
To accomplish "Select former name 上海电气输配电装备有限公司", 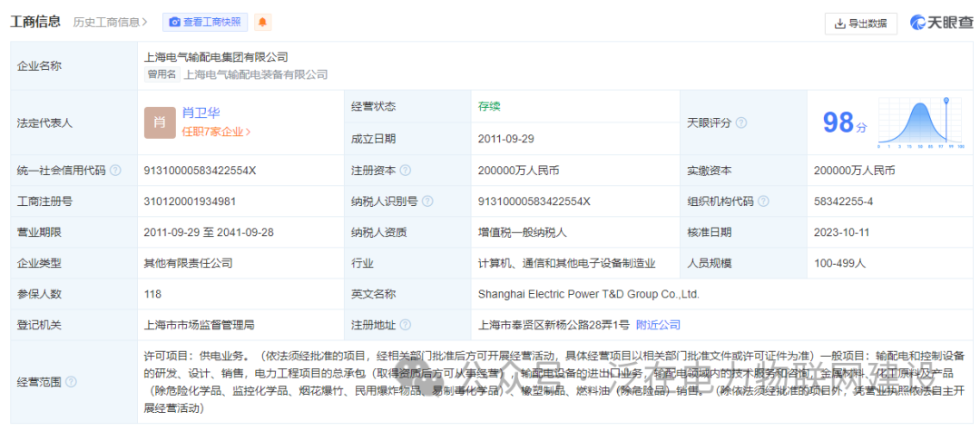I will (256, 74).
